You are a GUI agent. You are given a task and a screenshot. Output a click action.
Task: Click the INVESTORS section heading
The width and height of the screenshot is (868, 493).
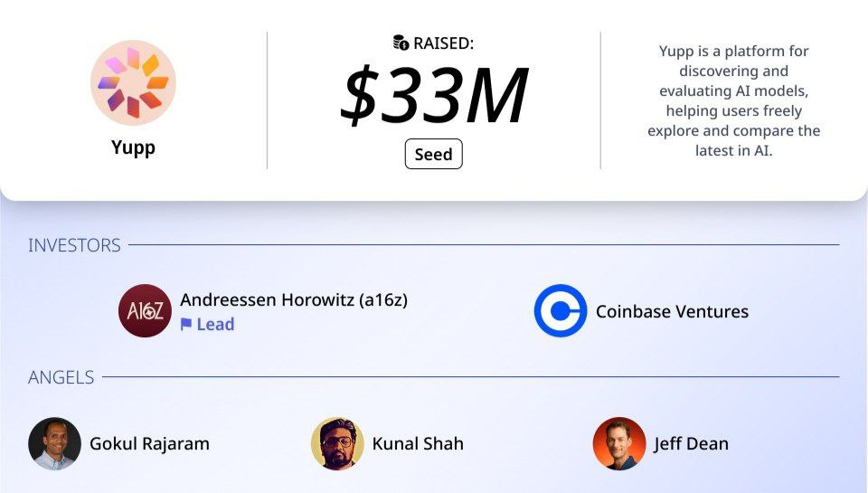[74, 245]
